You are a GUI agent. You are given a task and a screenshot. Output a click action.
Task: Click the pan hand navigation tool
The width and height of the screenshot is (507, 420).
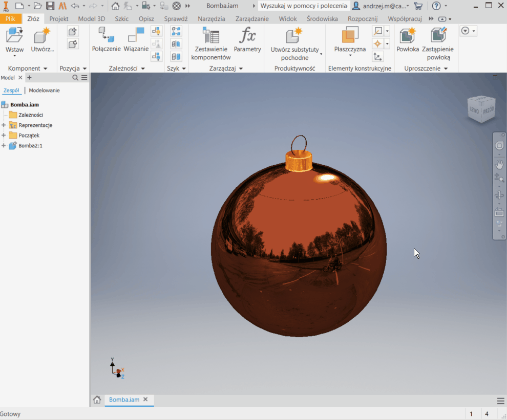[499, 164]
